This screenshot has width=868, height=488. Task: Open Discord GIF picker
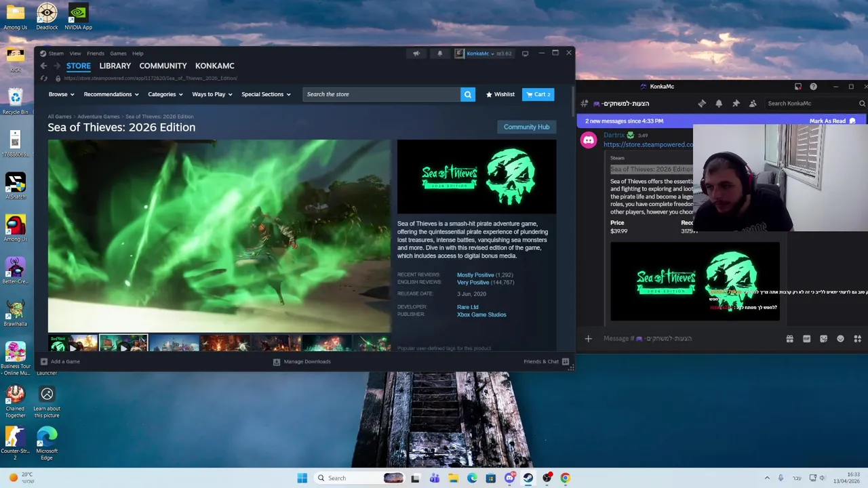(x=806, y=338)
